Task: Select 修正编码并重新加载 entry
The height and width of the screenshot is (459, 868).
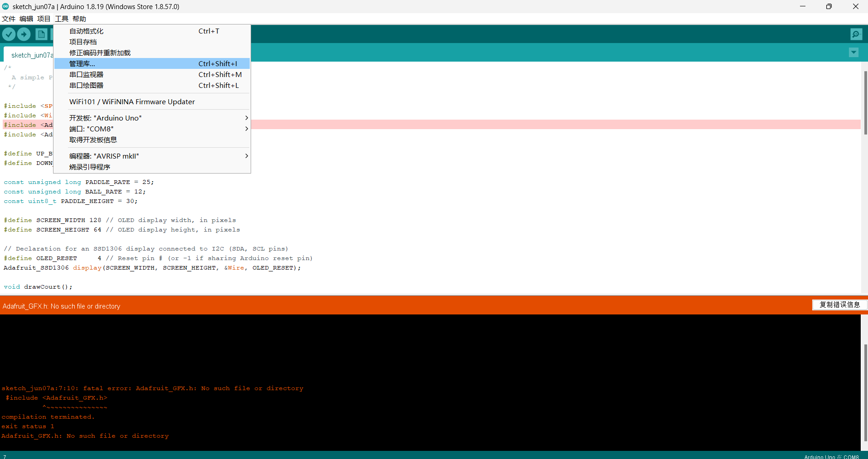Action: pos(152,53)
